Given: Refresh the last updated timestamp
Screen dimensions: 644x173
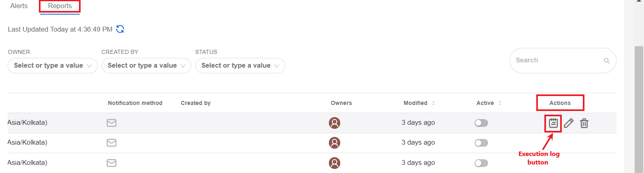Looking at the screenshot, I should coord(120,29).
